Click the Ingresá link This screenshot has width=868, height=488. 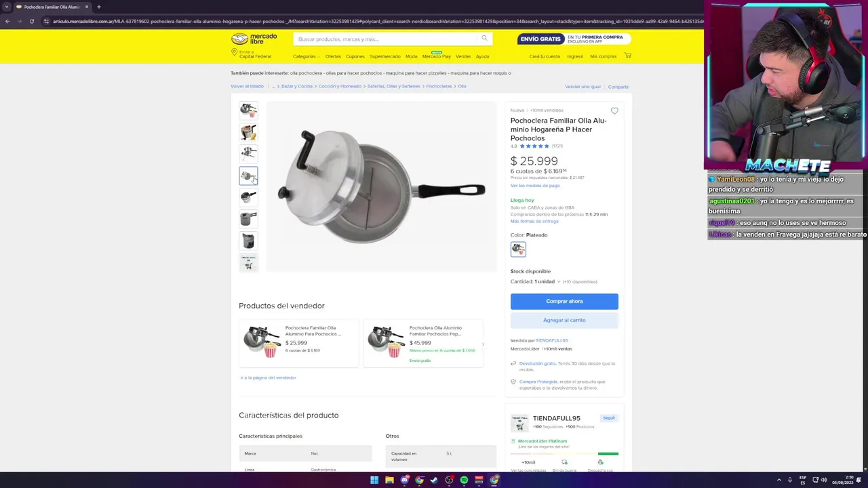click(x=575, y=56)
